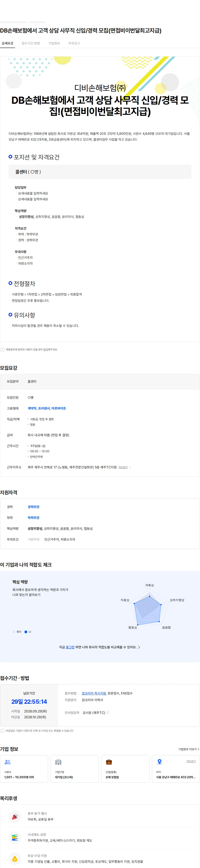Click the 사내제도·성장 books icon

tap(15, 838)
